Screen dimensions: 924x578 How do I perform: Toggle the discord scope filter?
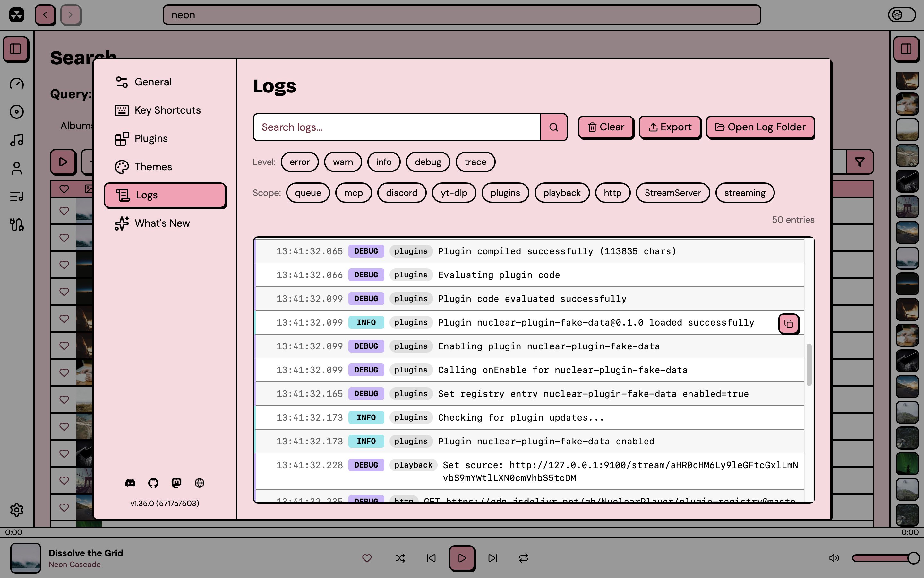(402, 193)
